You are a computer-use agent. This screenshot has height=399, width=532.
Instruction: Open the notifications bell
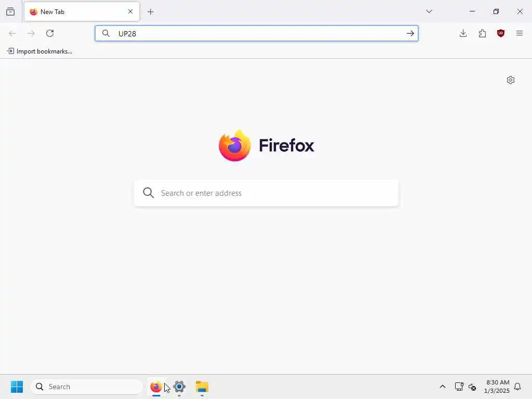pyautogui.click(x=517, y=387)
